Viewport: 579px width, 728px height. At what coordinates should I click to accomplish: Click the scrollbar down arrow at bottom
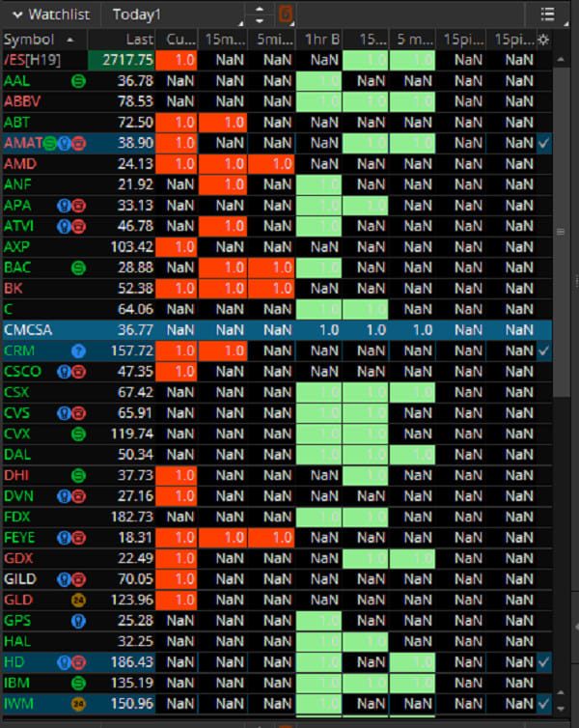pos(561,709)
